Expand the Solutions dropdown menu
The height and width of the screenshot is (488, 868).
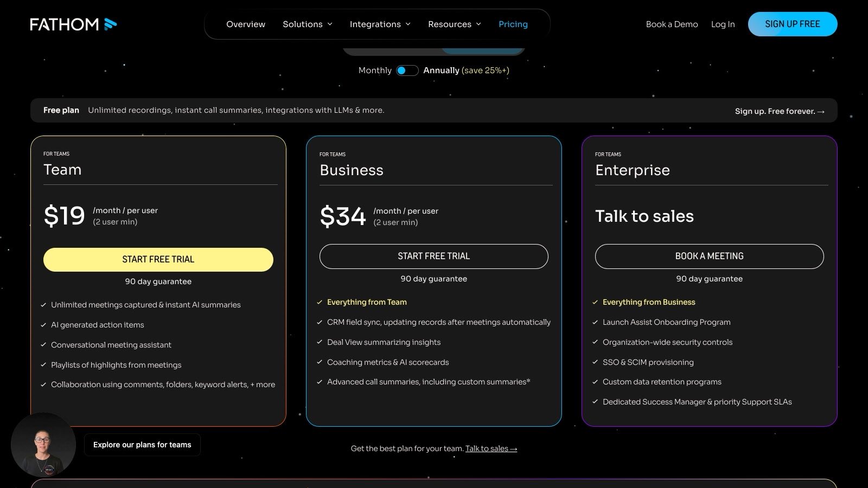click(x=308, y=24)
